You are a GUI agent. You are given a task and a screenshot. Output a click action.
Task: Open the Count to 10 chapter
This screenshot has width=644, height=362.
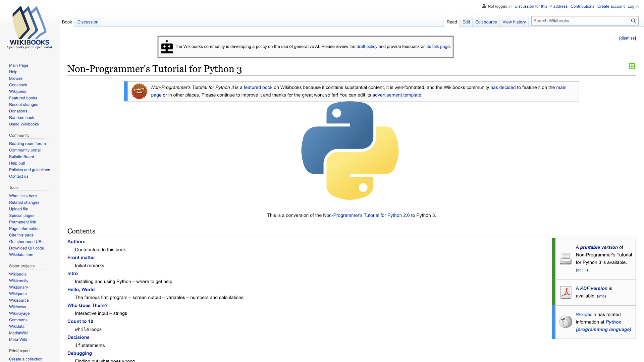80,321
